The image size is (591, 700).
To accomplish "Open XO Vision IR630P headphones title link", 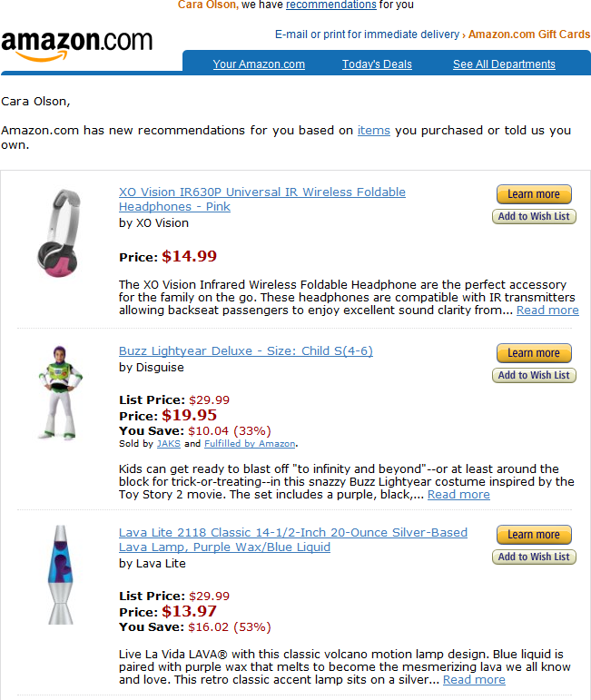I will (262, 192).
